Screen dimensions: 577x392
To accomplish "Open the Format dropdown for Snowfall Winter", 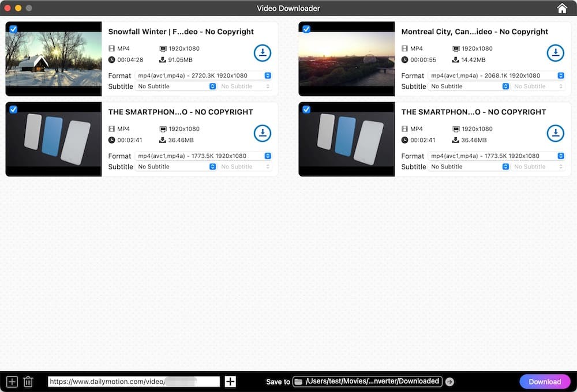I will 267,75.
